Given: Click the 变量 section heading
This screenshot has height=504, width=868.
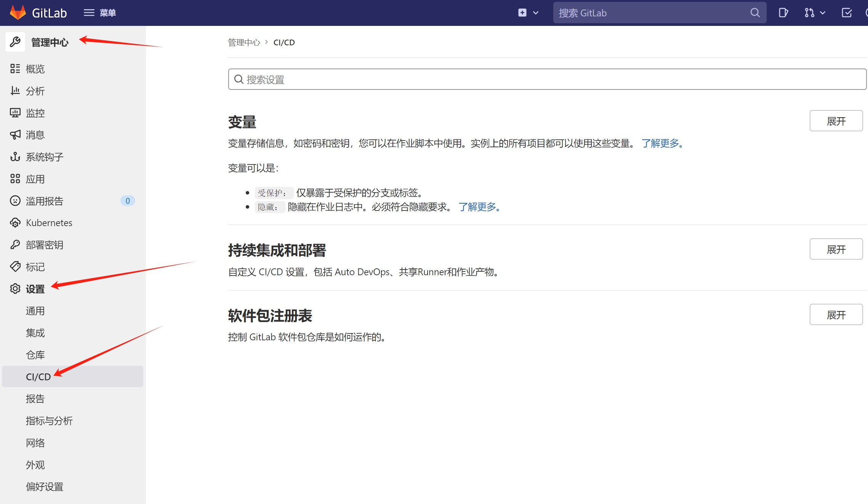Looking at the screenshot, I should coord(242,122).
